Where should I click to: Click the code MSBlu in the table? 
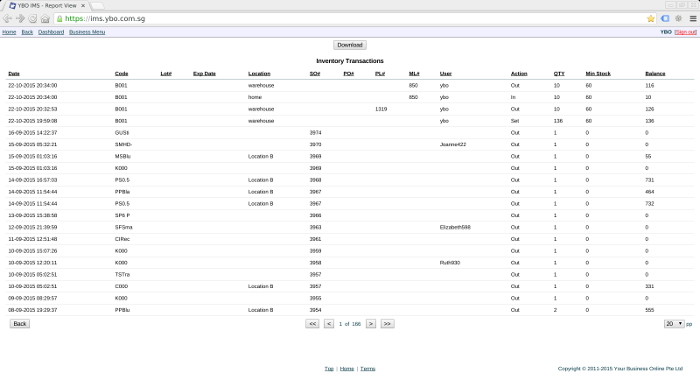tap(123, 156)
